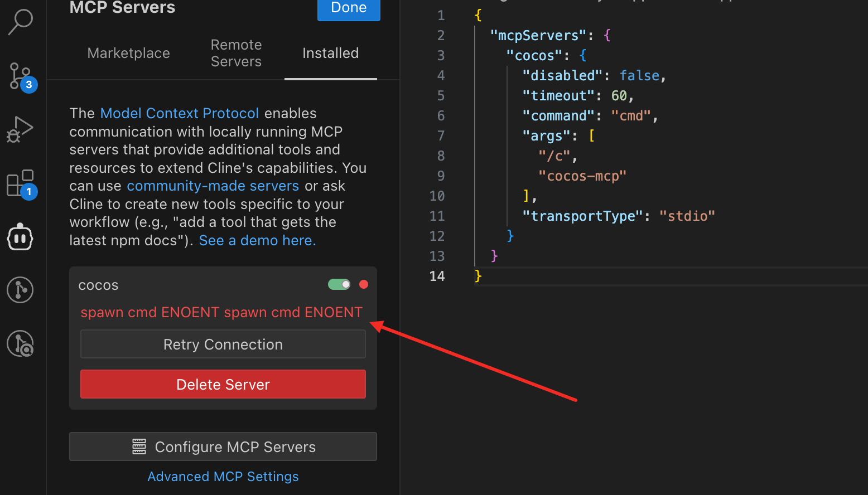Click the bottom git-branch icon with small badge
This screenshot has height=495, width=868.
21,343
